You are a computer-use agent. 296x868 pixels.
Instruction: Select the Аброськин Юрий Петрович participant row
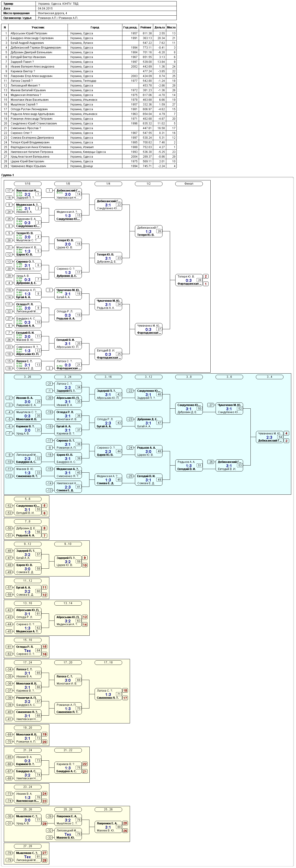coord(89,33)
